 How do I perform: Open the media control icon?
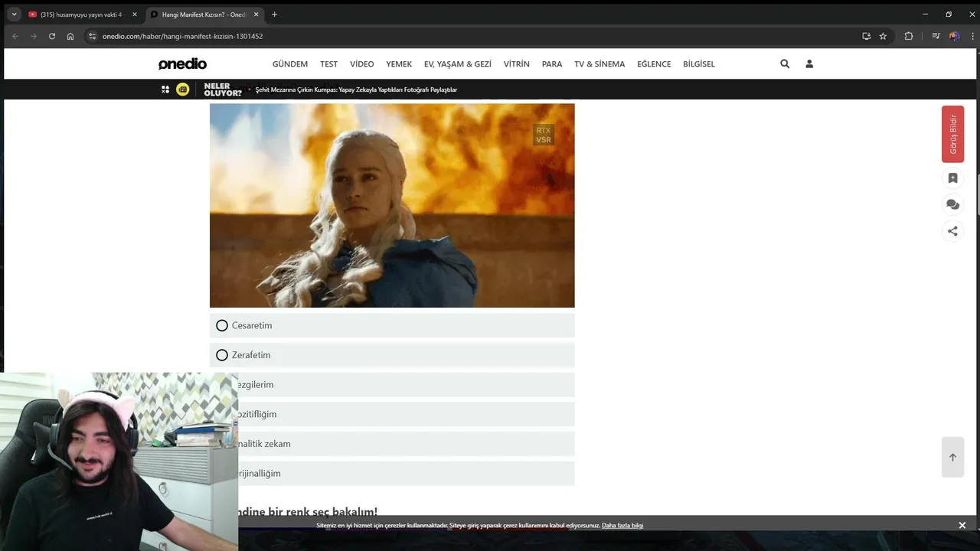[x=936, y=36]
